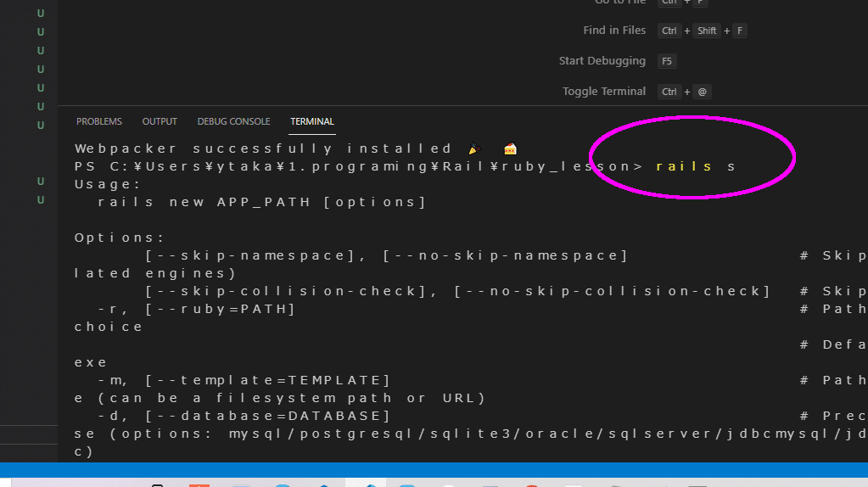Viewport: 868px width, 487px height.
Task: Click the Find in Files shortcut label
Action: tap(614, 31)
